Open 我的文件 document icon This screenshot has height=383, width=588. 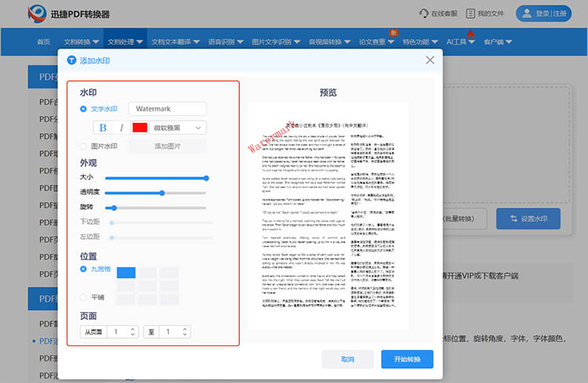pyautogui.click(x=470, y=13)
